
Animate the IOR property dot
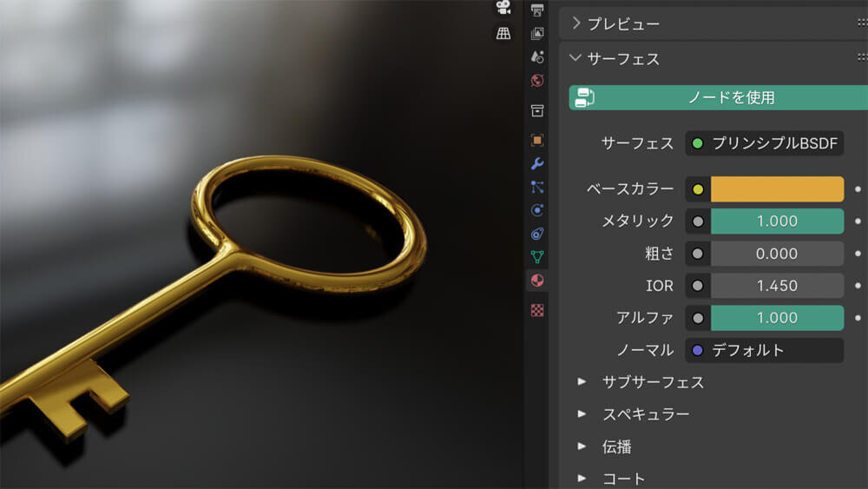pyautogui.click(x=858, y=286)
